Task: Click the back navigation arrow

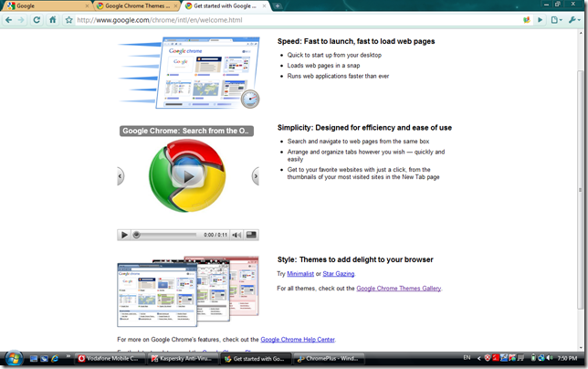Action: coord(8,20)
